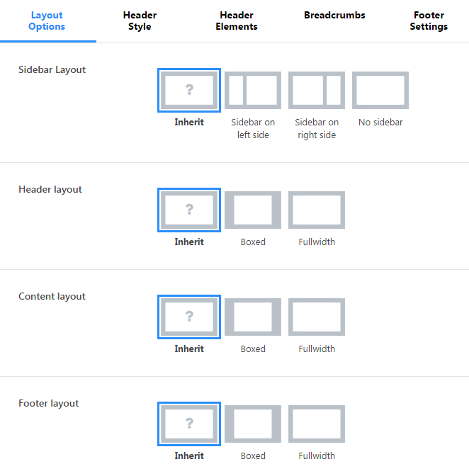Click the Header layout label

tap(50, 189)
